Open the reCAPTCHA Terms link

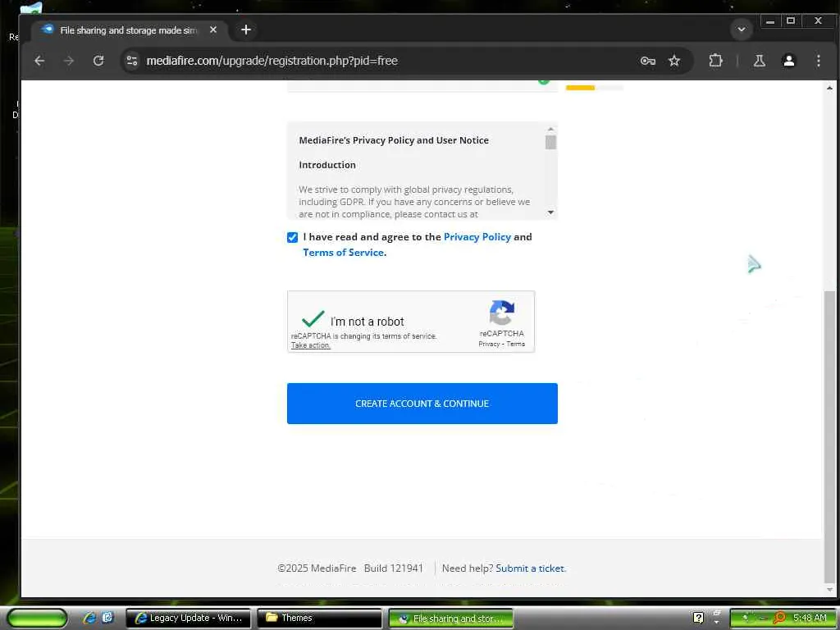pyautogui.click(x=516, y=344)
